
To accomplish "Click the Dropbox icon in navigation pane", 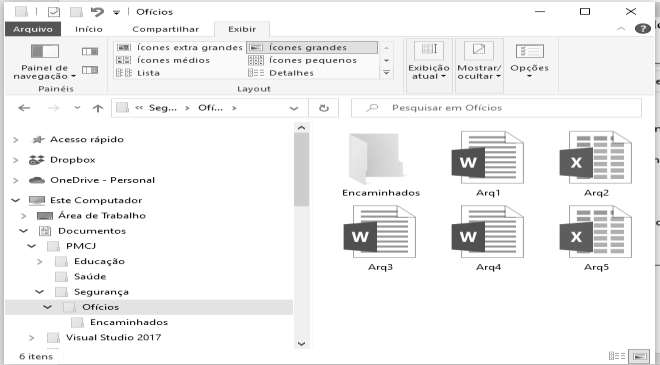I will point(37,160).
